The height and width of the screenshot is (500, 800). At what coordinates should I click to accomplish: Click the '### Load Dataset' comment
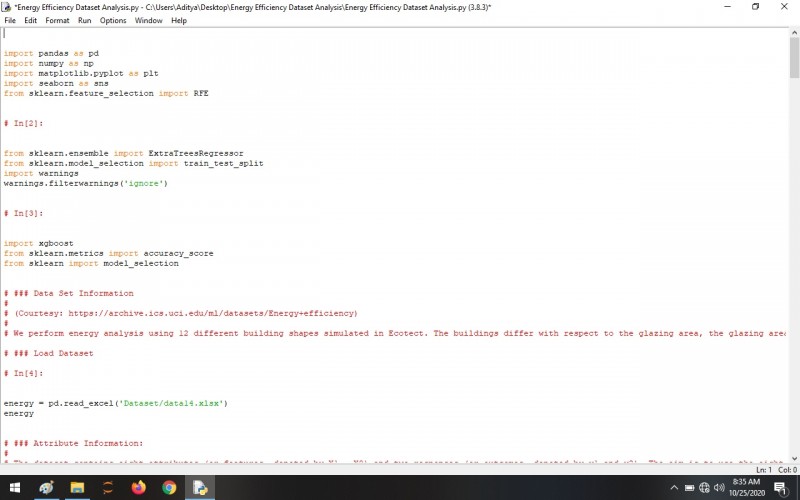[48, 353]
